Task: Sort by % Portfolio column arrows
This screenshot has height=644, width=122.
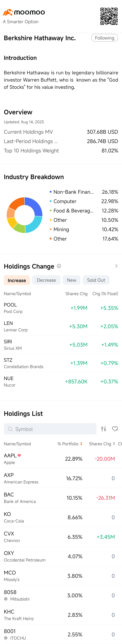Action: (x=81, y=444)
